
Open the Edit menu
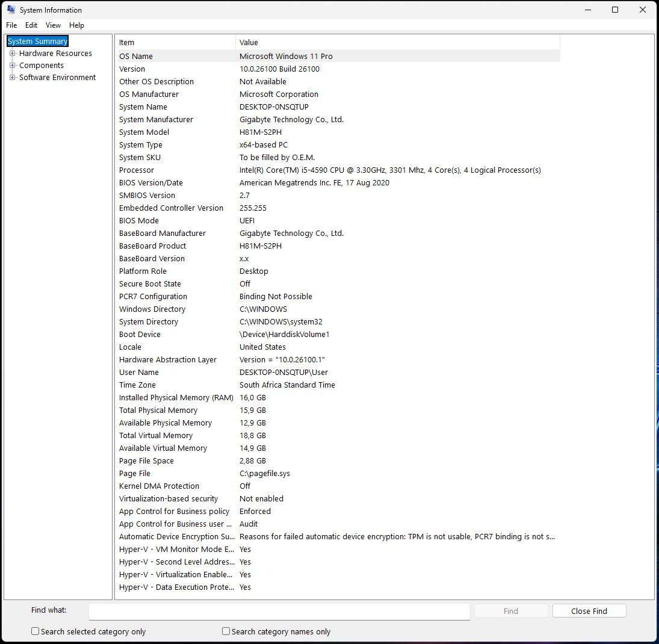pos(31,25)
